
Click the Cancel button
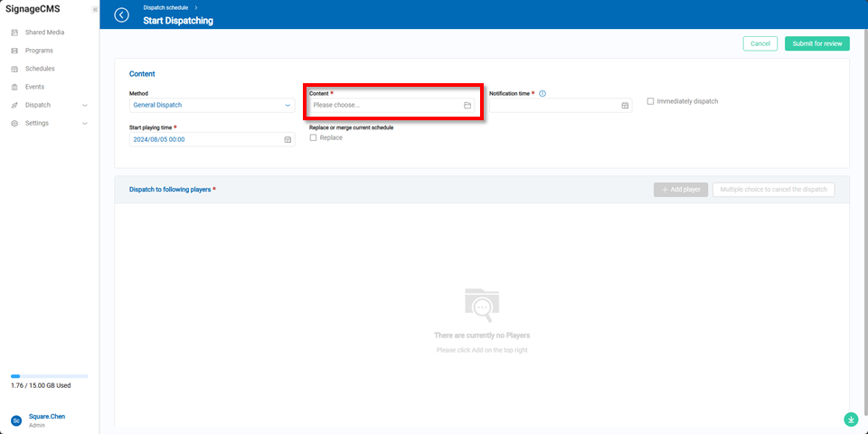pos(759,43)
